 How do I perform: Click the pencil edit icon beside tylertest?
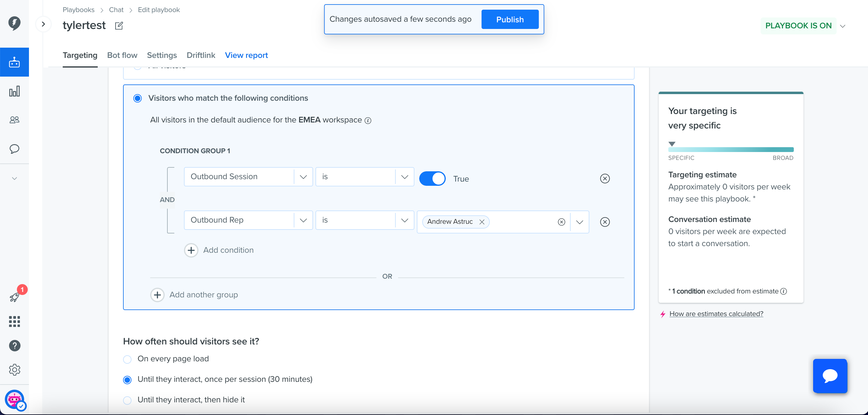pyautogui.click(x=119, y=26)
